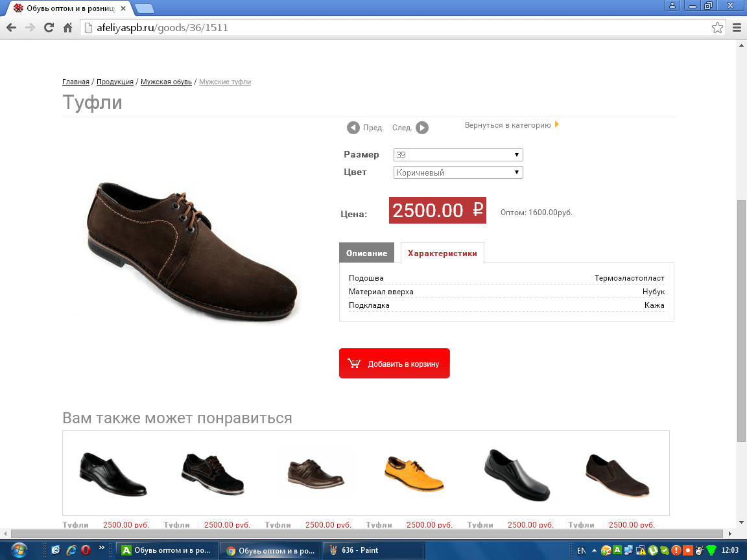Screen dimensions: 747x560
Task: Click the Пред. previous product link
Action: click(x=373, y=128)
